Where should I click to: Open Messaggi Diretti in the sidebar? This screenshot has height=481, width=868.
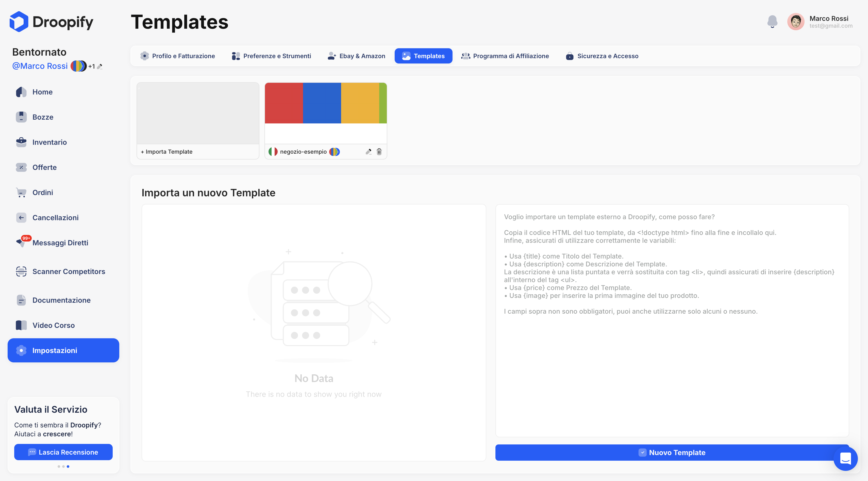click(x=63, y=243)
